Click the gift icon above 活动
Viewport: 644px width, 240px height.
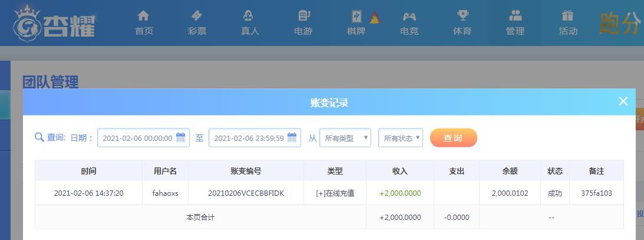coord(567,16)
